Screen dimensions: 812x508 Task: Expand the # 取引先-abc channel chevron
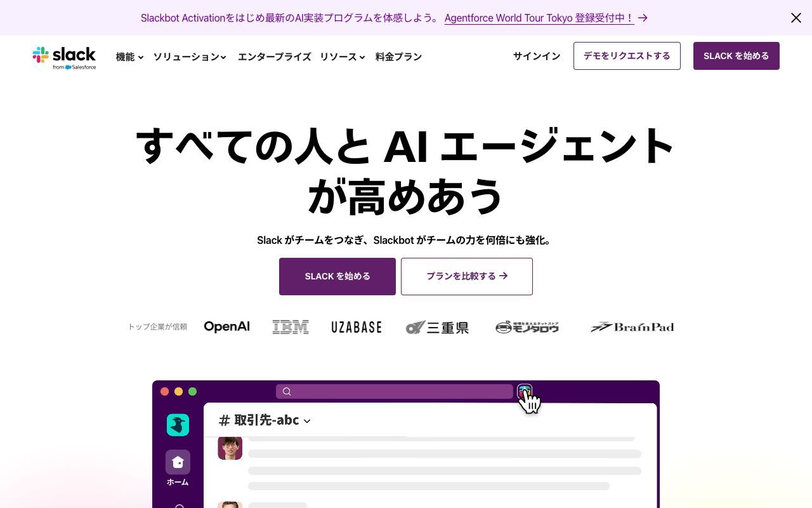(x=307, y=421)
